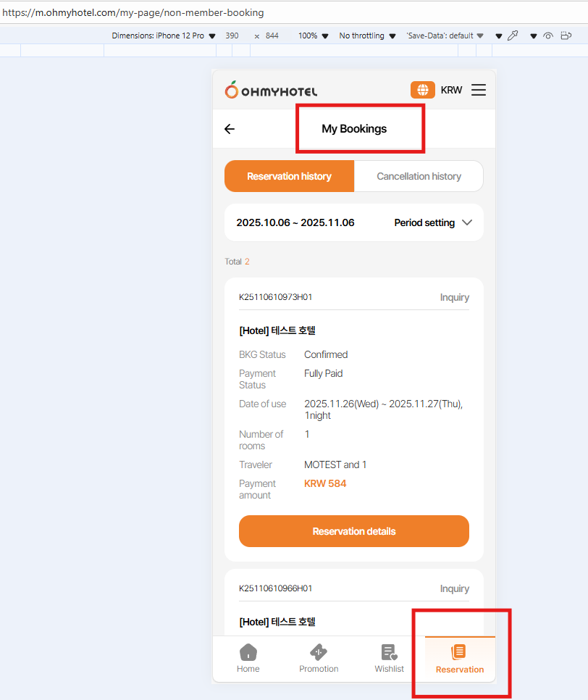The image size is (588, 700).
Task: Click the orange globe language icon
Action: 423,91
